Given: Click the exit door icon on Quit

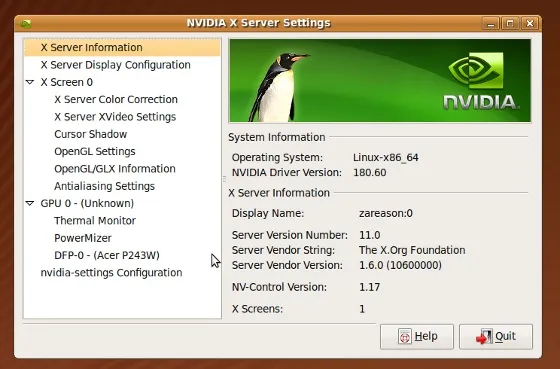Looking at the screenshot, I should pyautogui.click(x=484, y=337).
